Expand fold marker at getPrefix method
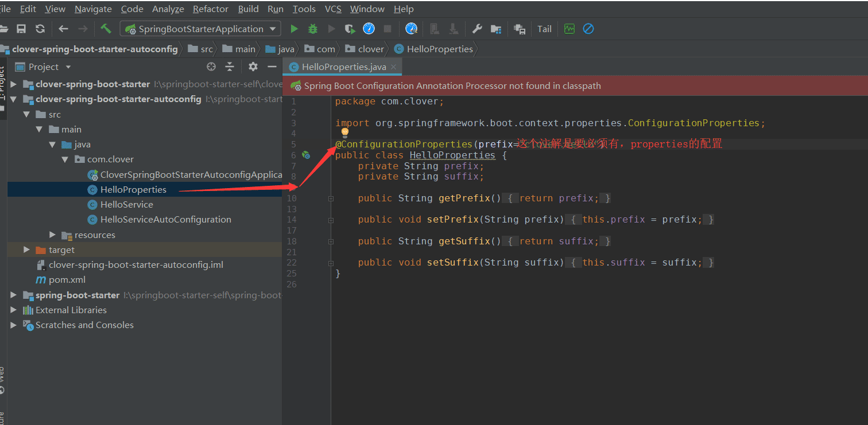 [331, 198]
